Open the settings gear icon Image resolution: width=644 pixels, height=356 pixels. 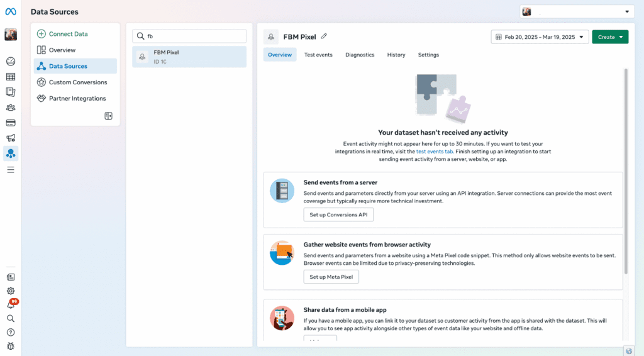tap(11, 291)
